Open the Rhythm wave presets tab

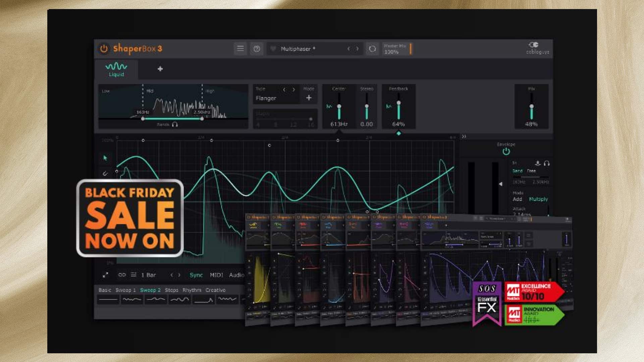click(192, 290)
